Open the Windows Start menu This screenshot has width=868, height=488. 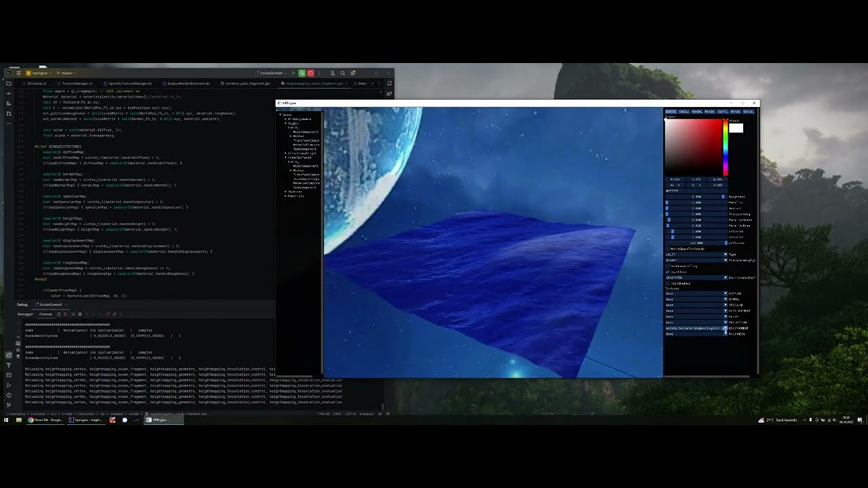coord(6,420)
